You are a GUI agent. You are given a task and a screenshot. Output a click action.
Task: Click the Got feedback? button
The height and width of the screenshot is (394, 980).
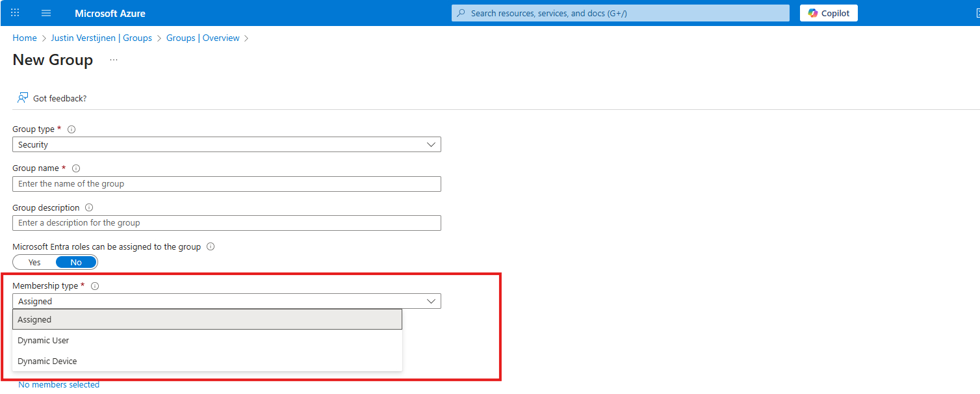pos(52,98)
